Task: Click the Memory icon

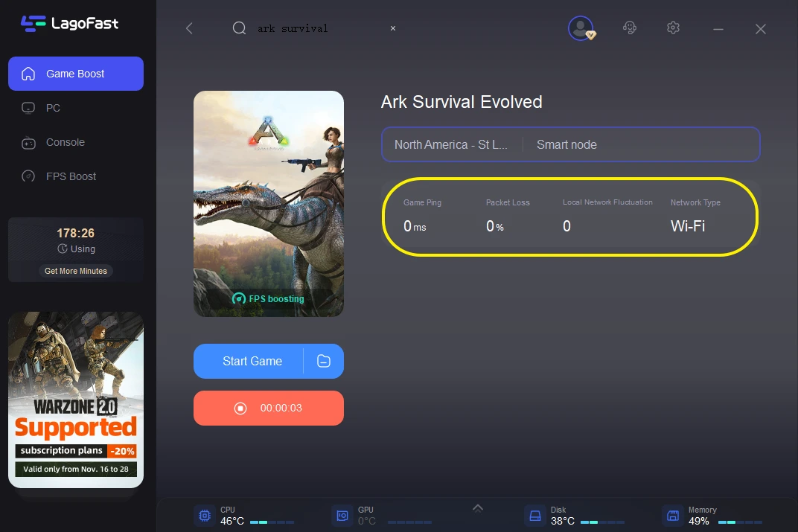Action: coord(673,516)
